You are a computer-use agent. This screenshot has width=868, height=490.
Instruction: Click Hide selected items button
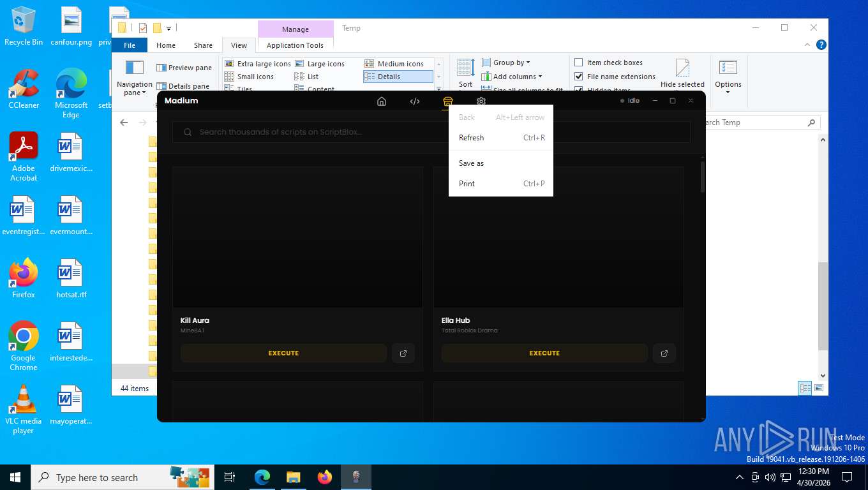click(x=682, y=74)
